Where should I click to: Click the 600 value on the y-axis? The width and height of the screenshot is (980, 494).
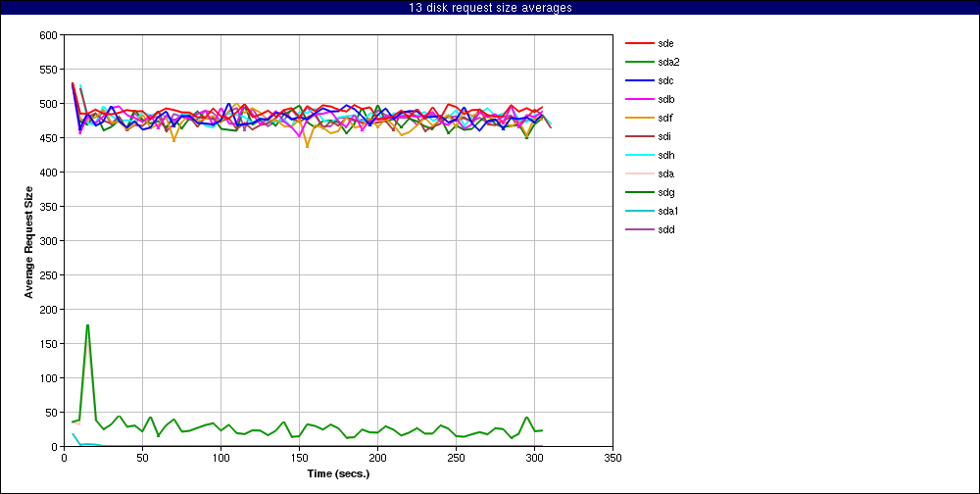pos(51,34)
